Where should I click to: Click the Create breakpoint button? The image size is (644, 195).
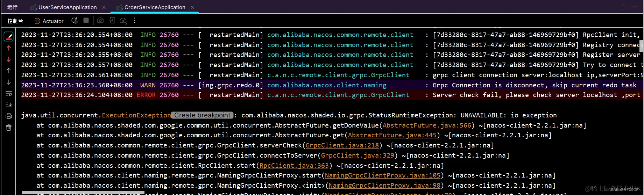203,115
